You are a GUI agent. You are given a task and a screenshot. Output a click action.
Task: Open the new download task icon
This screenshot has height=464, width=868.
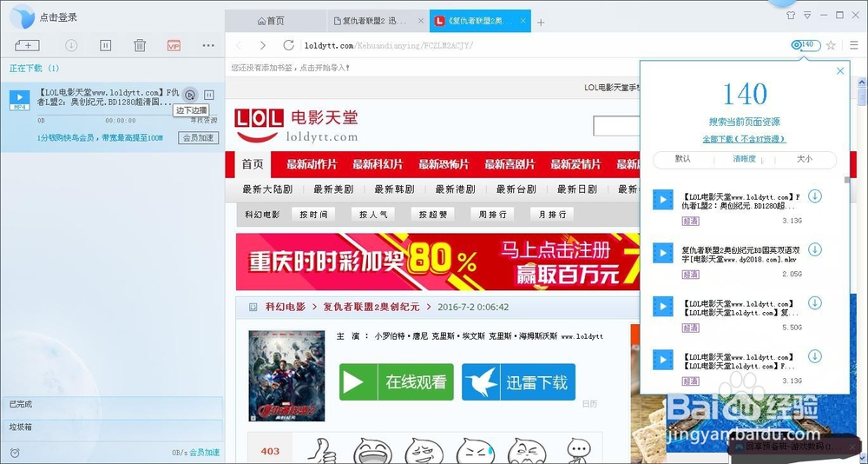(x=27, y=45)
